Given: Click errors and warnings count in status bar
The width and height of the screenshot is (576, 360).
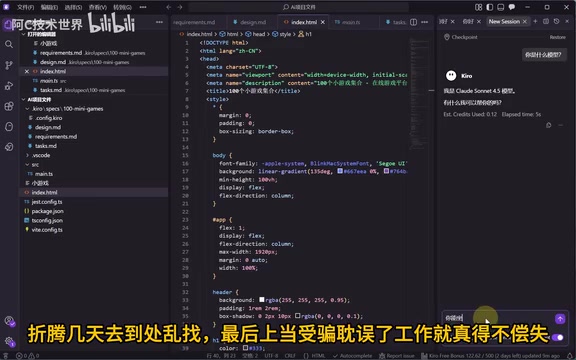Looking at the screenshot, I should [28, 356].
